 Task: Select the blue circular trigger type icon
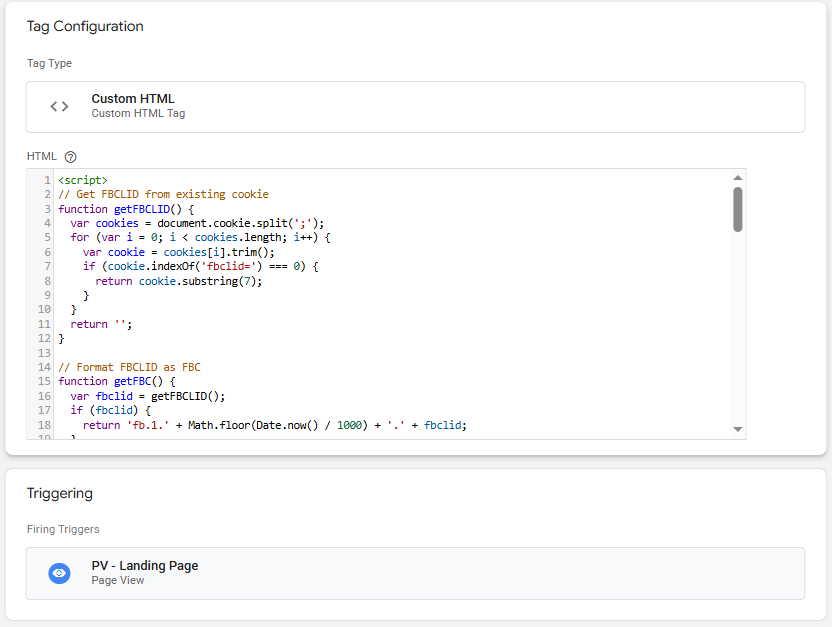click(59, 573)
